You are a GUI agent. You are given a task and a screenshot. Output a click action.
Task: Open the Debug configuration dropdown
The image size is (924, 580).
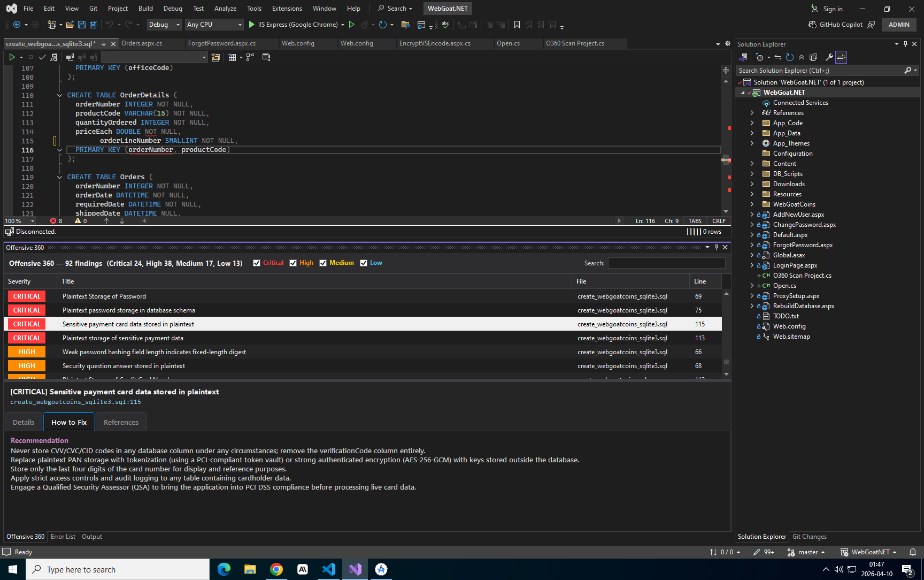[164, 25]
